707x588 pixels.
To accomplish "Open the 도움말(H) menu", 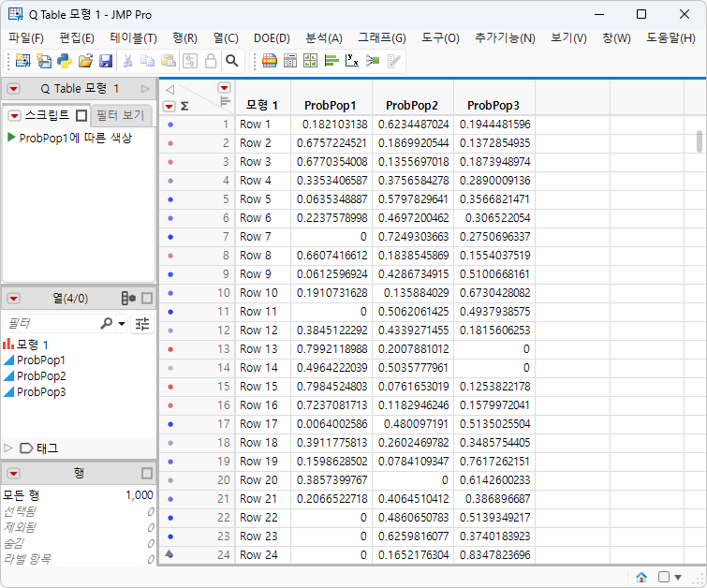I will pyautogui.click(x=670, y=37).
